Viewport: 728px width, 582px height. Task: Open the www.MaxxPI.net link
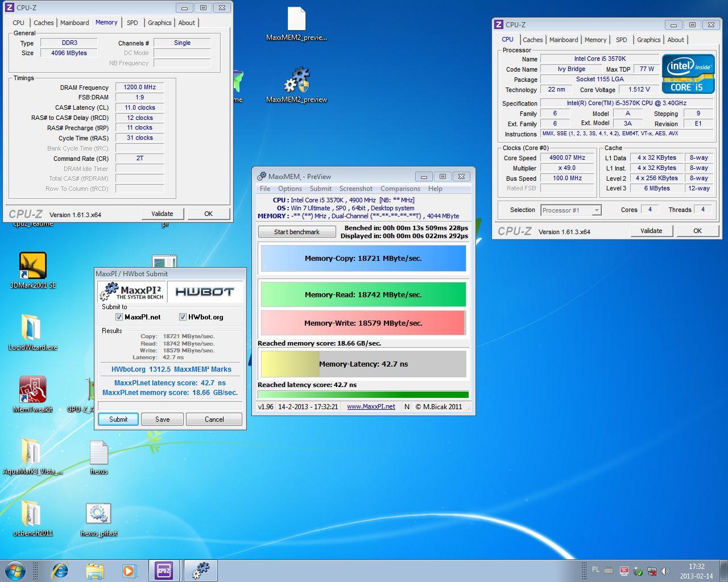click(371, 406)
